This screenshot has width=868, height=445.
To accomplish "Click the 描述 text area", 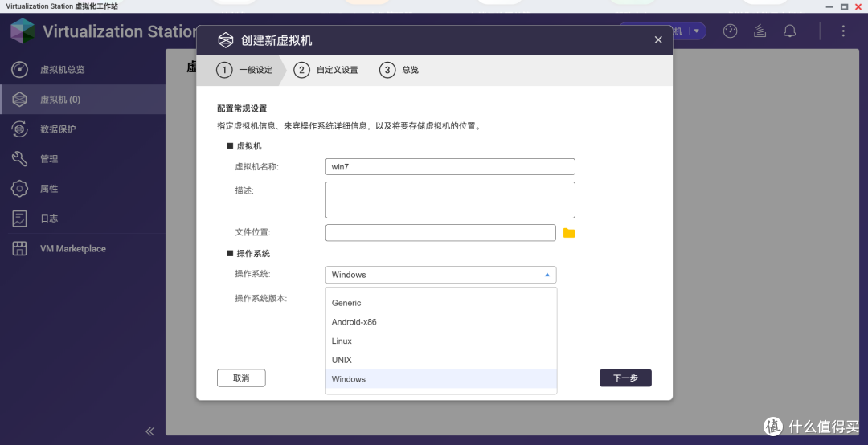I will (x=450, y=200).
